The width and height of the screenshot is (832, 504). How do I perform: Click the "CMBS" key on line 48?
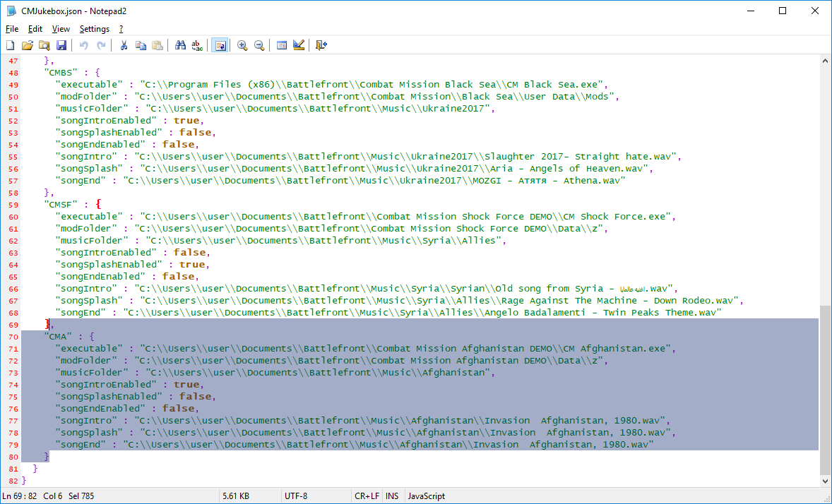[61, 73]
